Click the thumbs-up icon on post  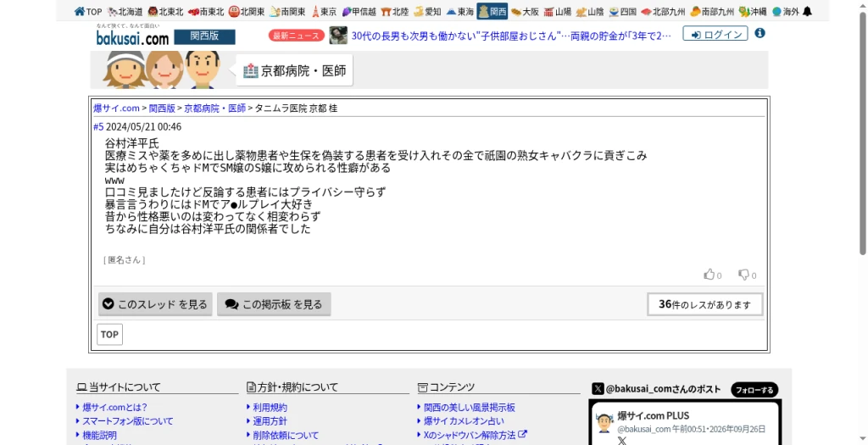709,274
